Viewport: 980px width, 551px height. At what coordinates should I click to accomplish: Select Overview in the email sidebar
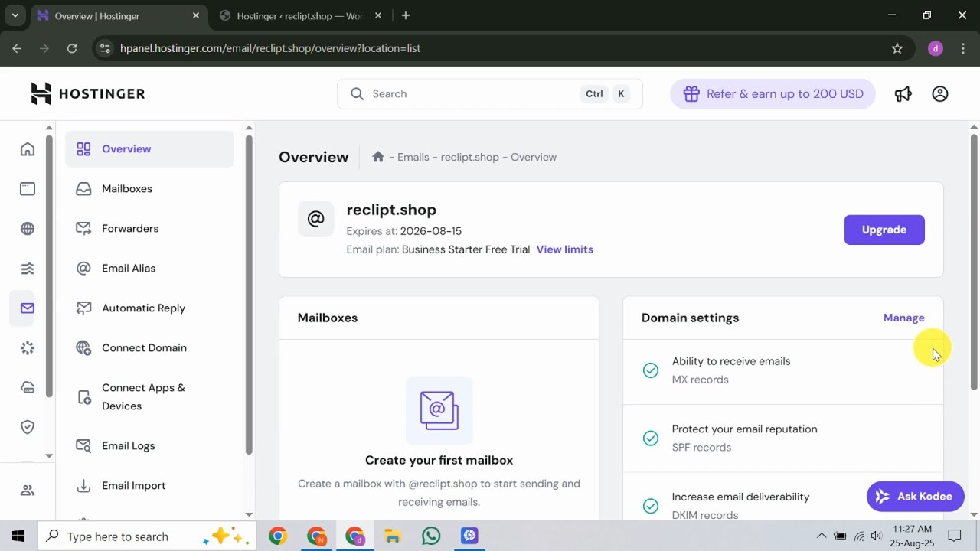(149, 149)
